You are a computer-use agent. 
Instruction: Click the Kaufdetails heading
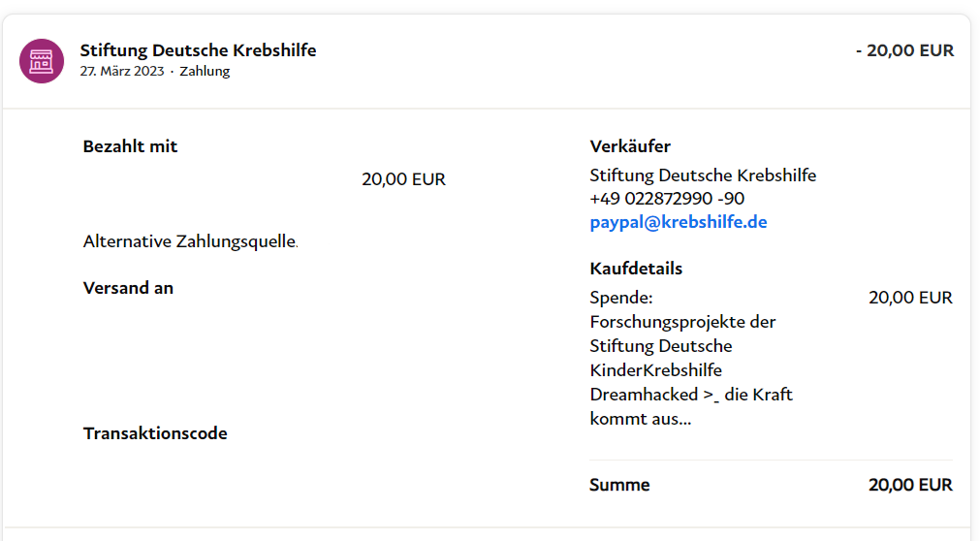tap(636, 269)
